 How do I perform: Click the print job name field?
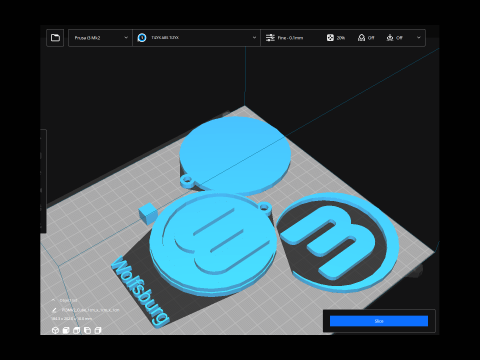(x=90, y=310)
